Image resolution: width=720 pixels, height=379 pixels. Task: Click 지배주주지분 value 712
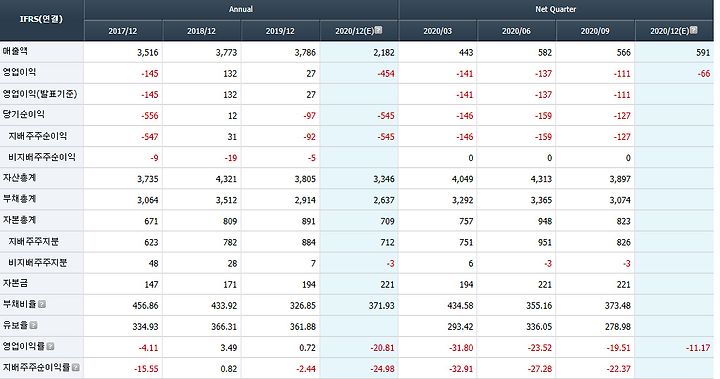387,243
